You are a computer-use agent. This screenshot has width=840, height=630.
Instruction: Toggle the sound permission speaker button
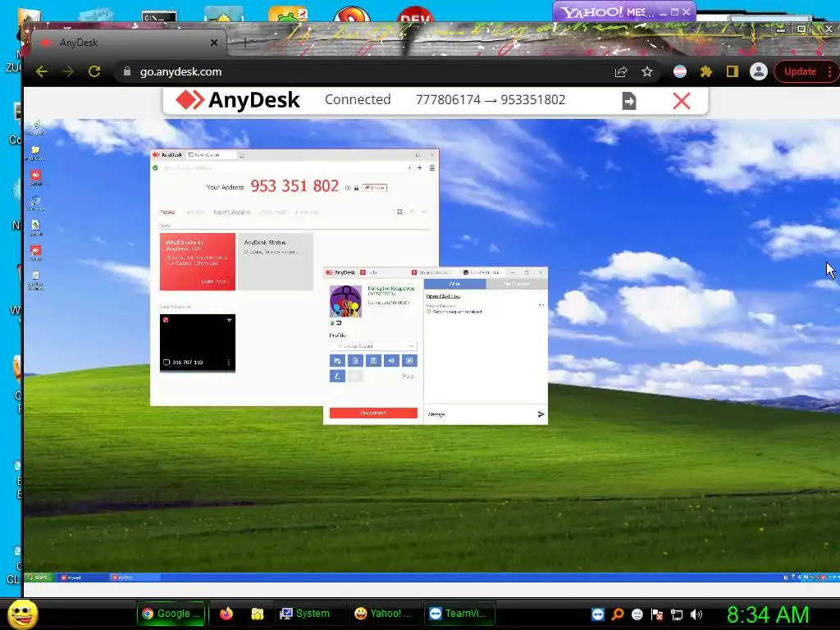(x=391, y=361)
